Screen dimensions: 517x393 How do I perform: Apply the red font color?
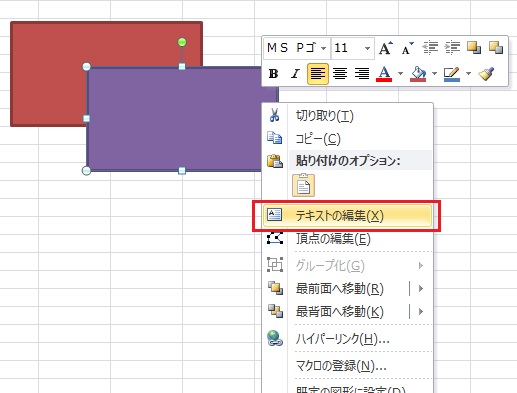coord(384,74)
